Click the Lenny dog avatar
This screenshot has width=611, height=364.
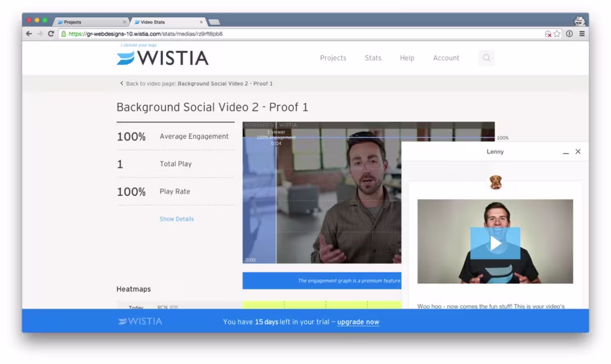coord(495,182)
